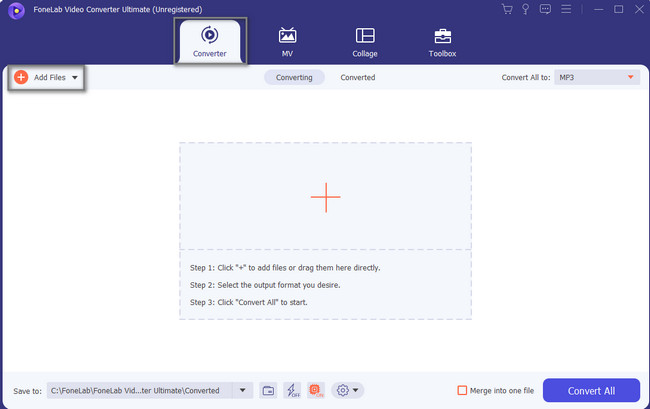Open the hamburger menu icon
650x409 pixels.
[566, 9]
